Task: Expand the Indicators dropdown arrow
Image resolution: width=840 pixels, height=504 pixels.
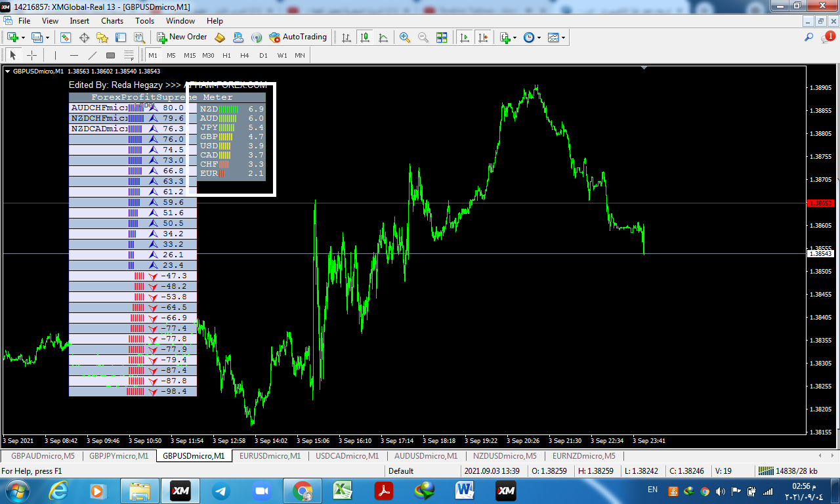Action: pos(515,37)
